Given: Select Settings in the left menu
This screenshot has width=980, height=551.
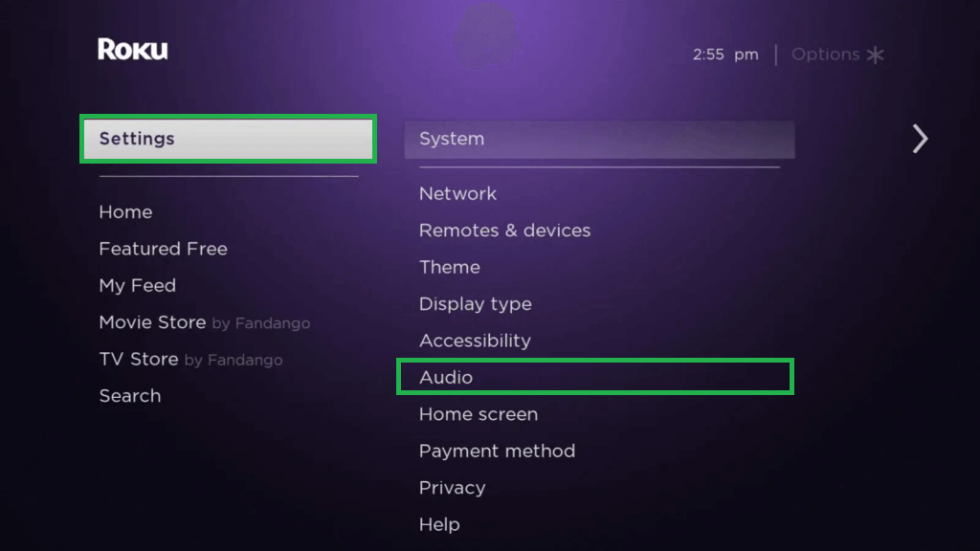Looking at the screenshot, I should (x=228, y=139).
